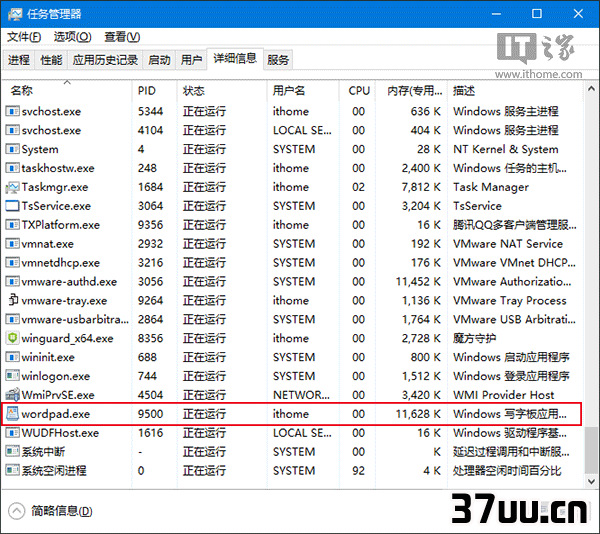Select the 系统中断 process name
The width and height of the screenshot is (600, 534).
(43, 452)
